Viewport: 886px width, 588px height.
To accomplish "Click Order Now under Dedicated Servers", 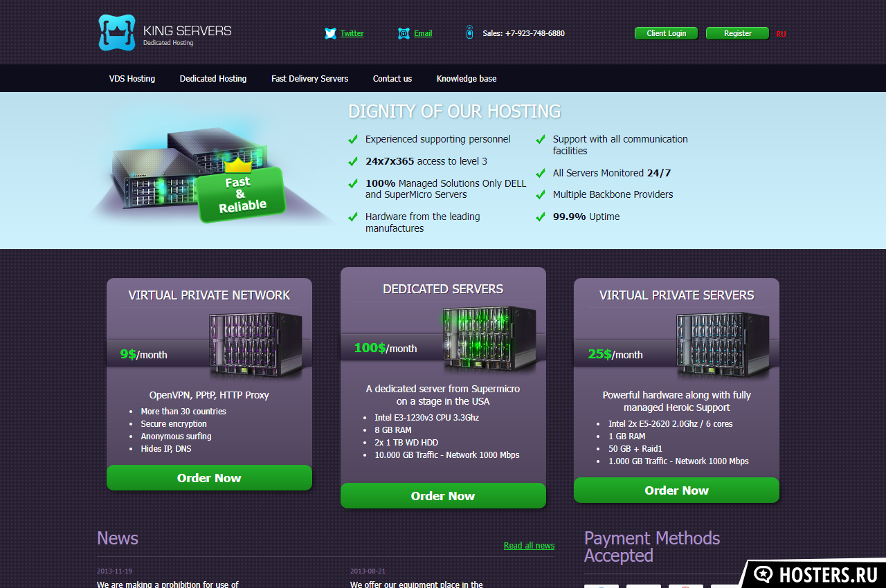I will 443,496.
